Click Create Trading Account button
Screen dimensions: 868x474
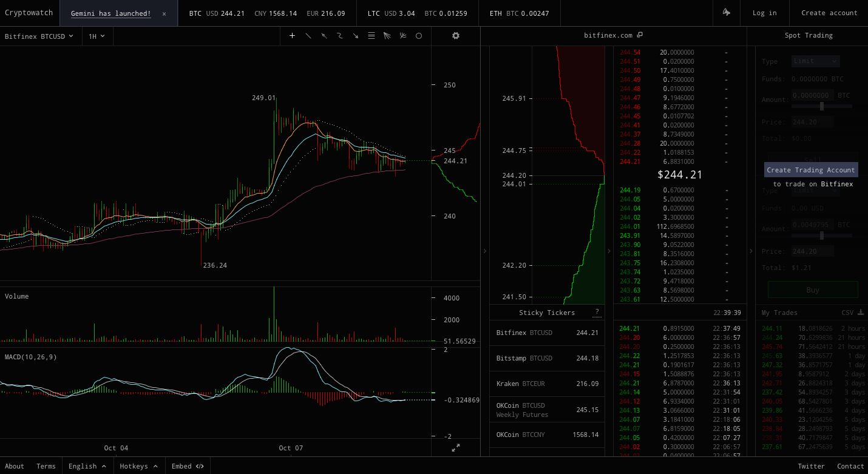coord(811,170)
